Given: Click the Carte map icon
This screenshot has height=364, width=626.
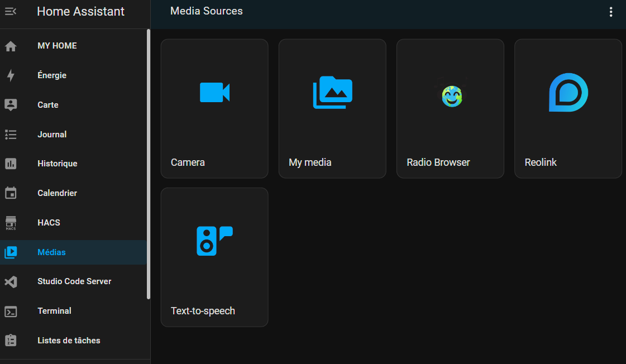Looking at the screenshot, I should (x=11, y=105).
